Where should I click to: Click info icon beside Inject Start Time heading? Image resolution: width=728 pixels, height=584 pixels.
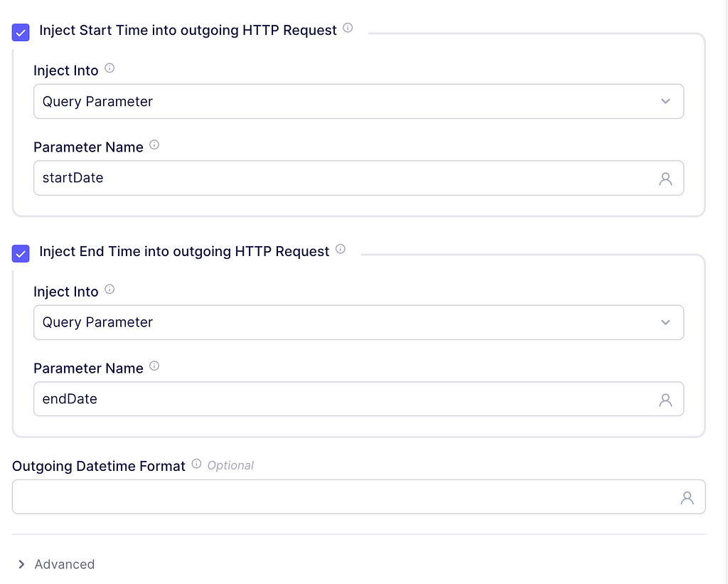click(x=348, y=28)
